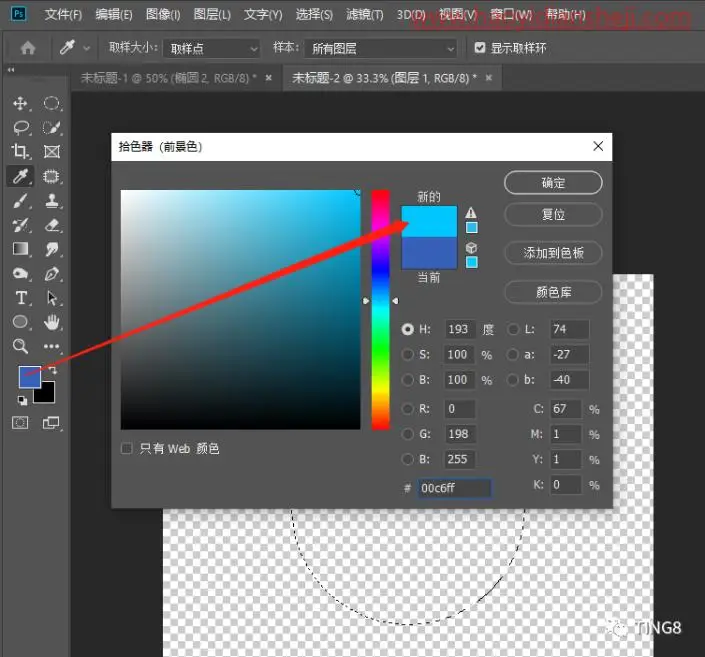This screenshot has width=705, height=657.
Task: Select the R red radio button
Action: pyautogui.click(x=407, y=408)
